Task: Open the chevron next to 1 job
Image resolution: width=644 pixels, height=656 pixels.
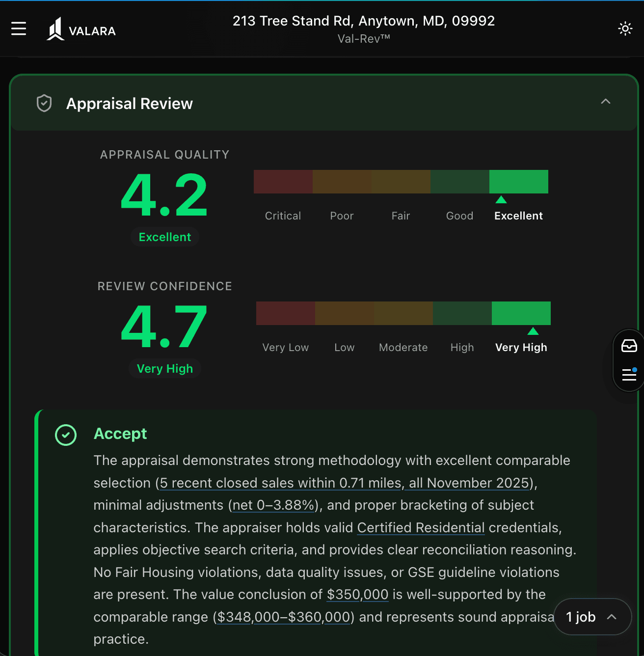Action: pyautogui.click(x=612, y=617)
